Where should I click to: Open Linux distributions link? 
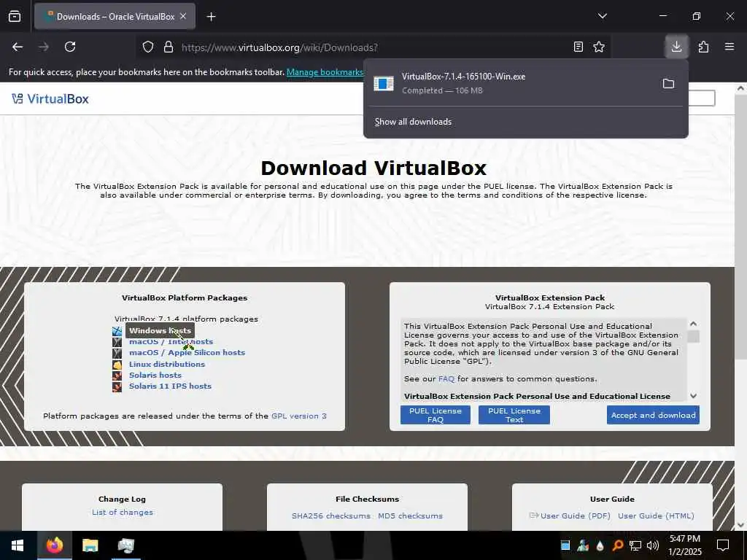click(167, 364)
